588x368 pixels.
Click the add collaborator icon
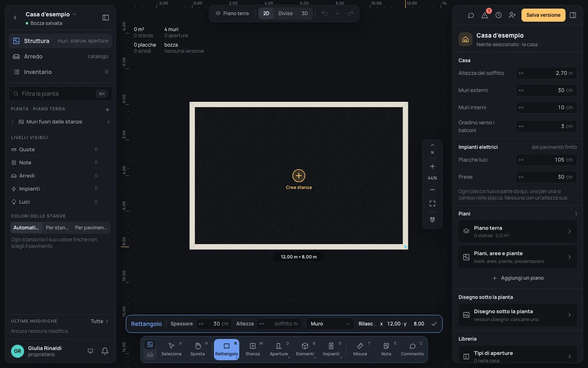click(512, 15)
